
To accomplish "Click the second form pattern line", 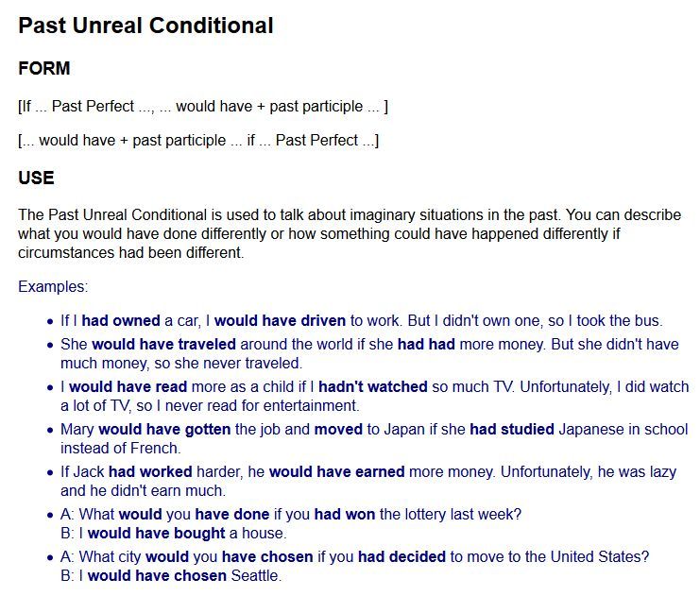I will coord(198,140).
